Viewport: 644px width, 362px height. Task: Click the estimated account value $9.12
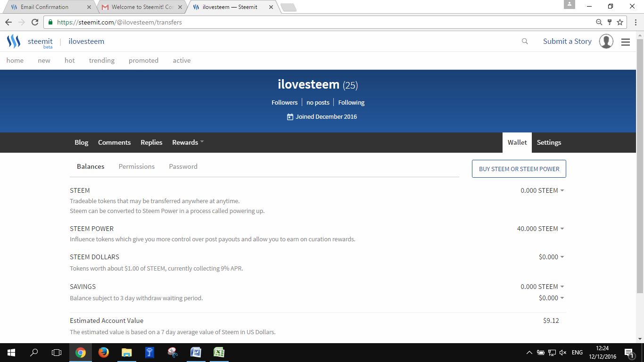(551, 321)
